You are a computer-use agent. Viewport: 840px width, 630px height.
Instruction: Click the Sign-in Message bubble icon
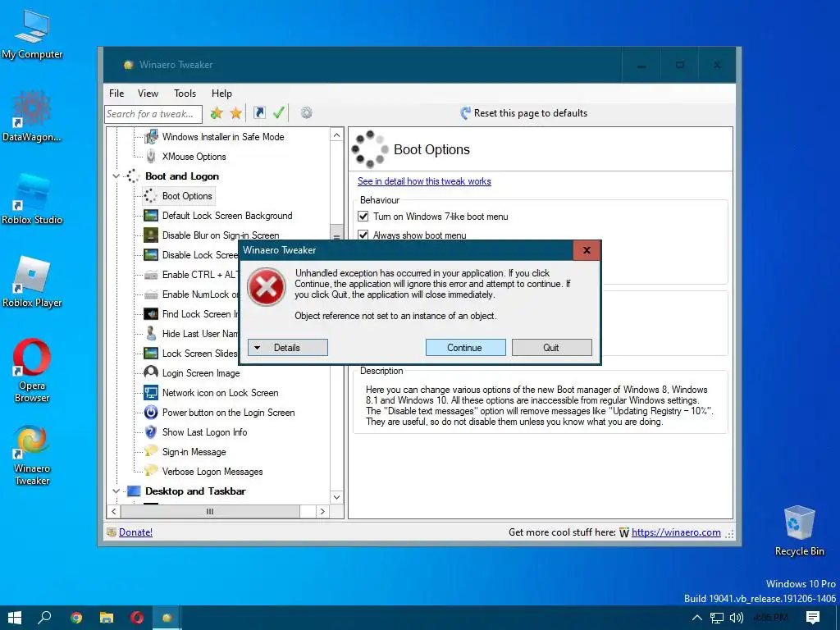click(x=151, y=452)
